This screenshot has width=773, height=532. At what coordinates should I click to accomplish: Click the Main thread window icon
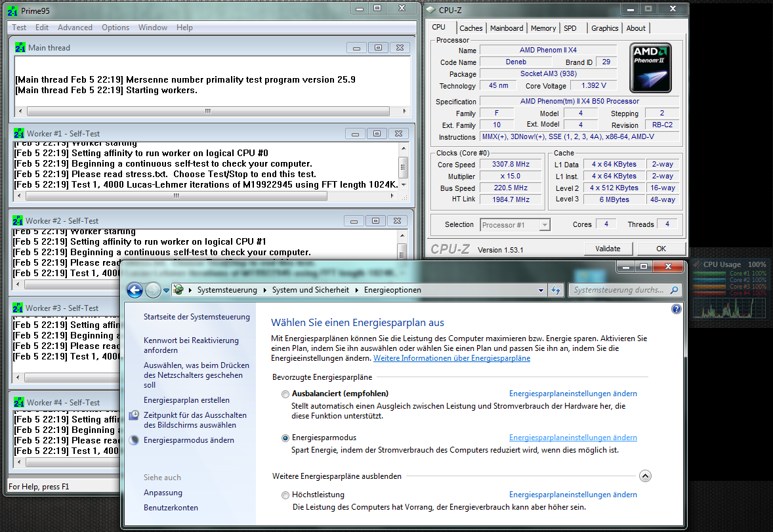coord(20,48)
